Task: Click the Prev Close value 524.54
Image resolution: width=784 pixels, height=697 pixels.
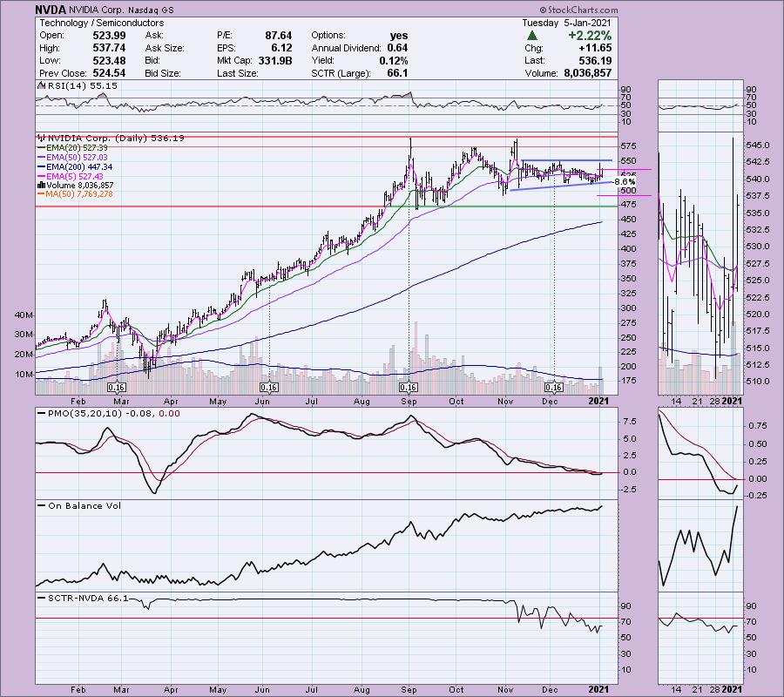Action: (109, 73)
